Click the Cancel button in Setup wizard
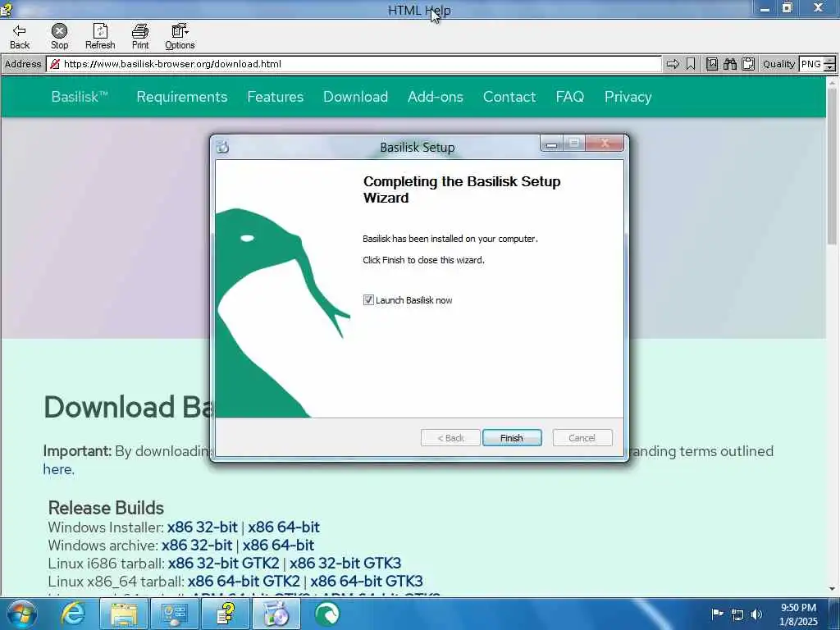Image resolution: width=840 pixels, height=630 pixels. (x=582, y=438)
